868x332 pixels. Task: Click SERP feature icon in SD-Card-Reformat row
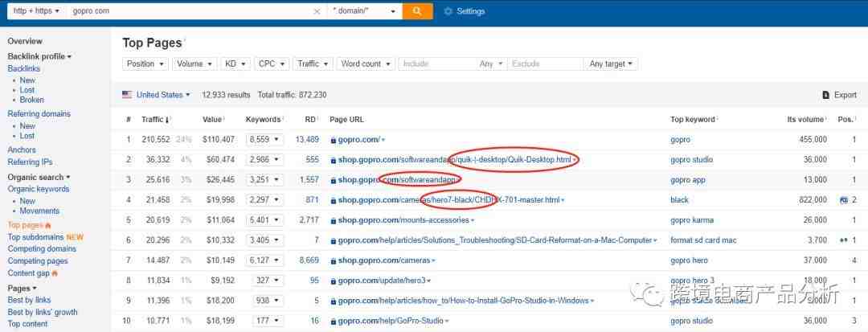point(844,240)
